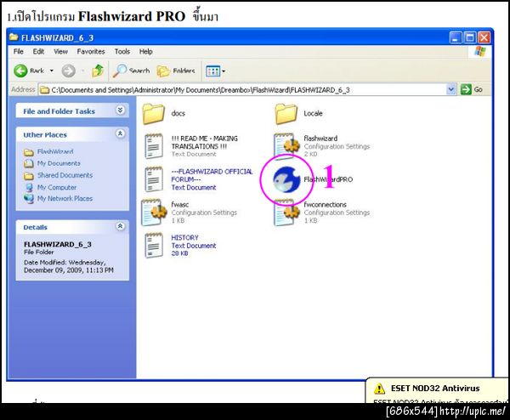
Task: Maximize the FLASHWIZARD_6_3 window
Action: click(470, 37)
